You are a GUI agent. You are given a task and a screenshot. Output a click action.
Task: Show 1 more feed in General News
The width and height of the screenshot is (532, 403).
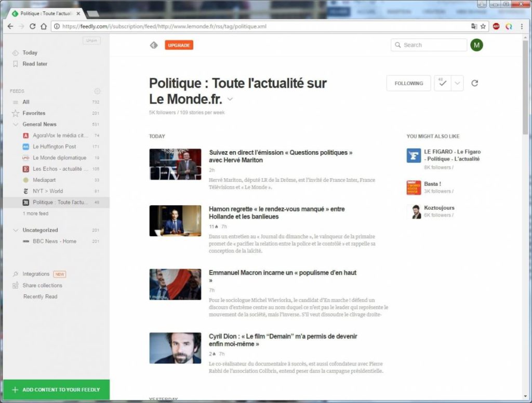coord(36,213)
